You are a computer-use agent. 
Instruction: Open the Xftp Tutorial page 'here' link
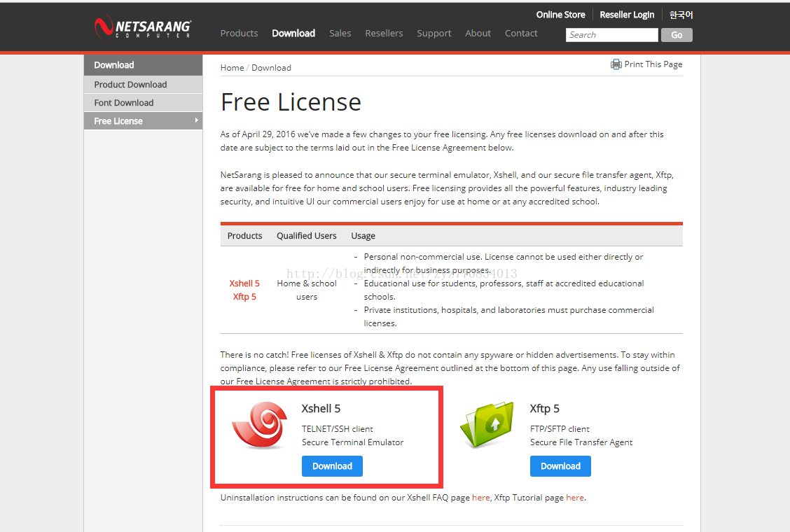pos(575,498)
